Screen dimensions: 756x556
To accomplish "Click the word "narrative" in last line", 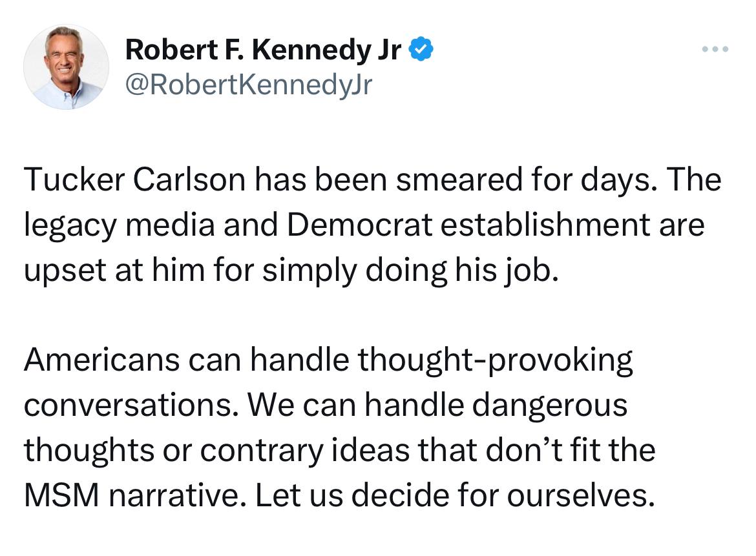I will coord(174,495).
